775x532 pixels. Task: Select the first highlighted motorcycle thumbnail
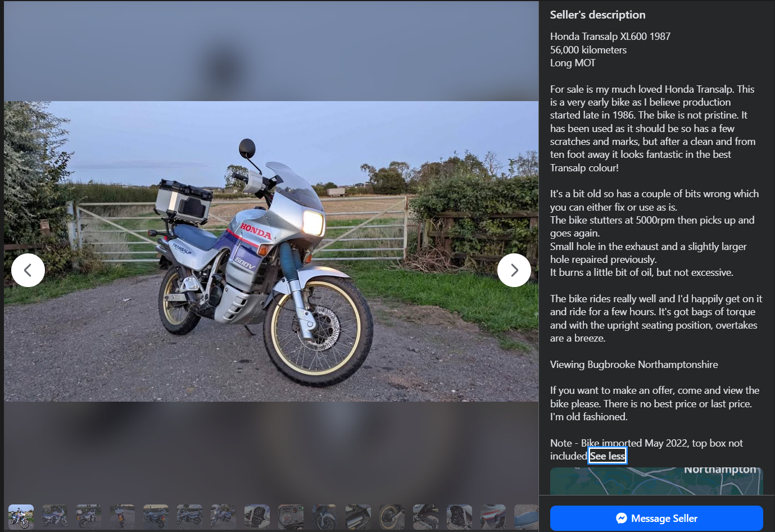pyautogui.click(x=21, y=516)
